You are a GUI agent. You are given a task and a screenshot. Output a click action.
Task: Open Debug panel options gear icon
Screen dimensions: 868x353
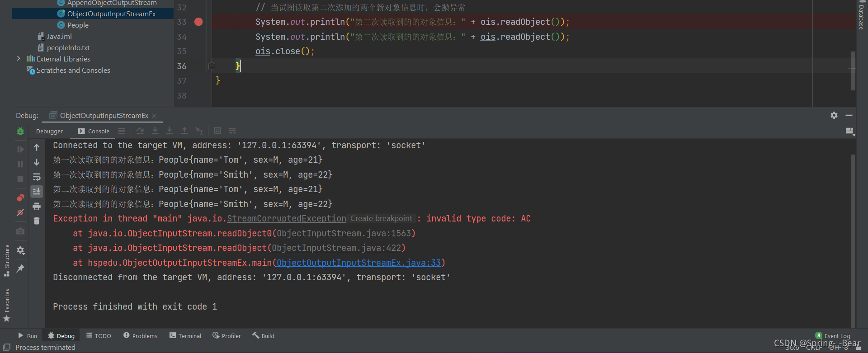tap(834, 115)
